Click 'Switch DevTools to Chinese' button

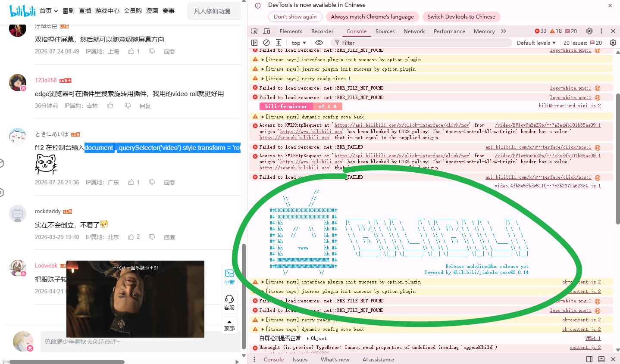pyautogui.click(x=461, y=17)
